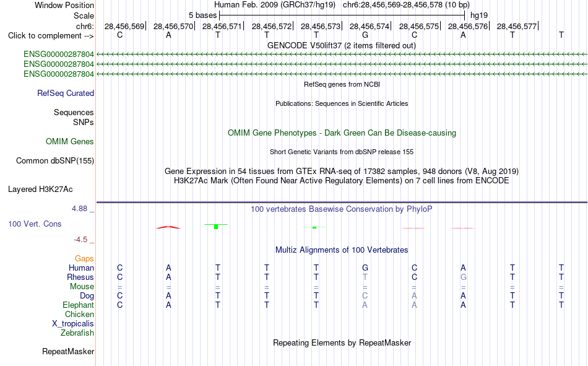The height and width of the screenshot is (366, 588).
Task: Open the 100 Vert. Cons track label
Action: pos(35,224)
